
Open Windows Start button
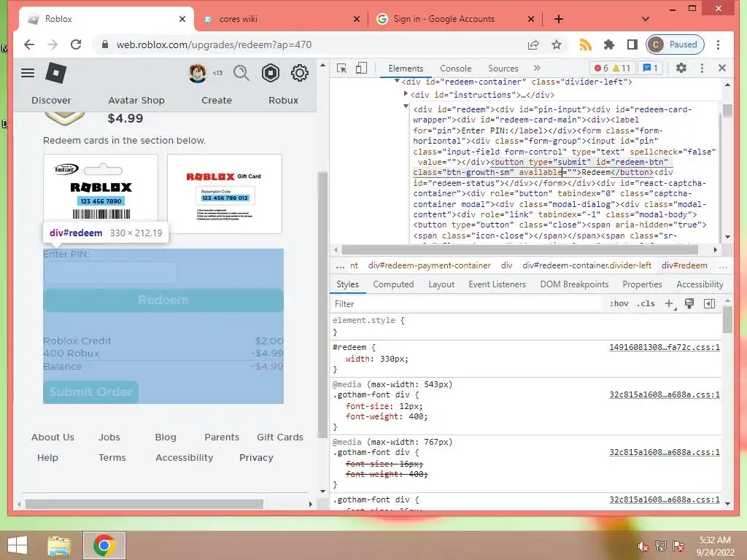pyautogui.click(x=18, y=545)
